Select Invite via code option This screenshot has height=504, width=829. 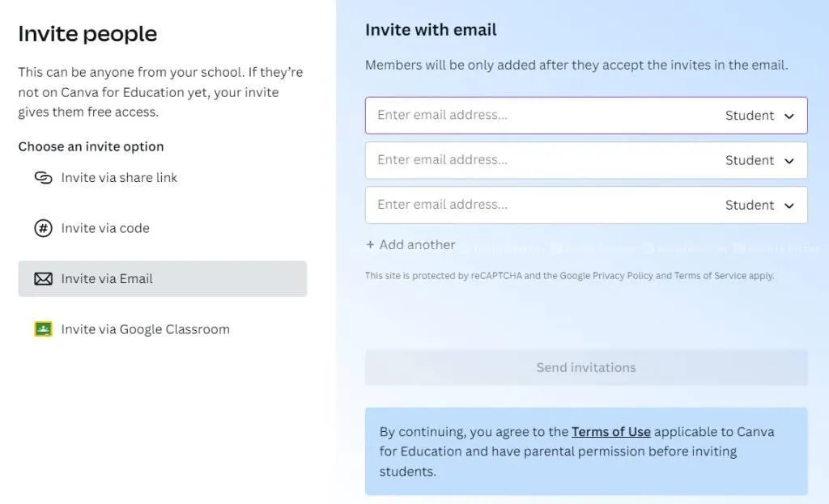105,228
